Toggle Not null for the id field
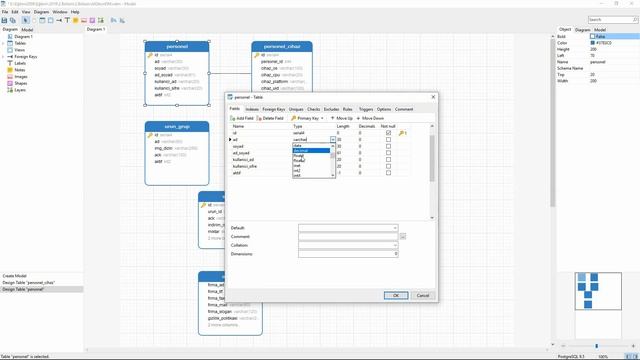 tap(388, 133)
